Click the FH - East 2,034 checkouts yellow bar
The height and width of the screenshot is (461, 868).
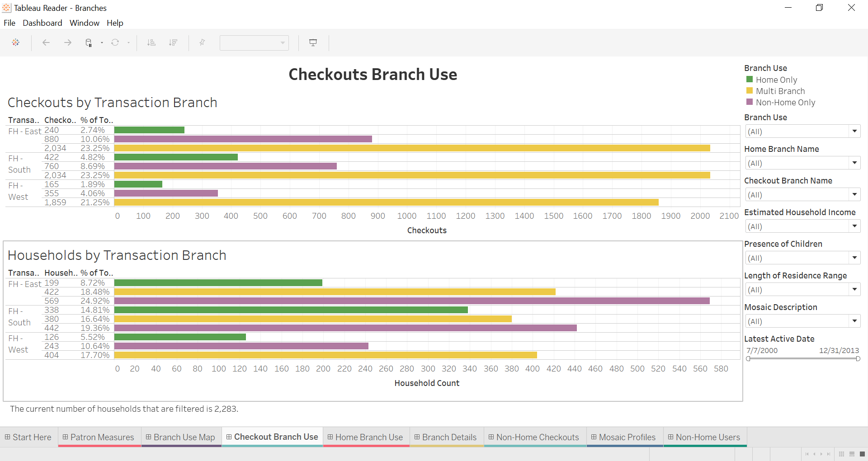click(412, 148)
